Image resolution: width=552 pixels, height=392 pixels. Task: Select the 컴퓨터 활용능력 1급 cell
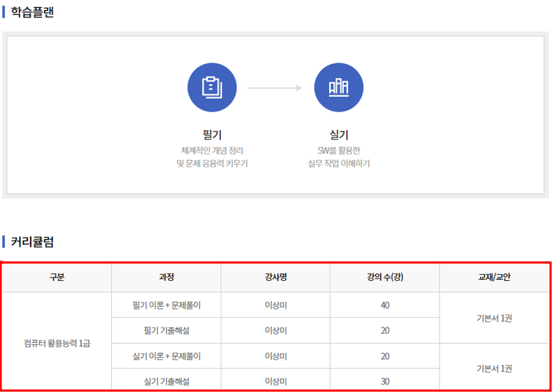(57, 344)
